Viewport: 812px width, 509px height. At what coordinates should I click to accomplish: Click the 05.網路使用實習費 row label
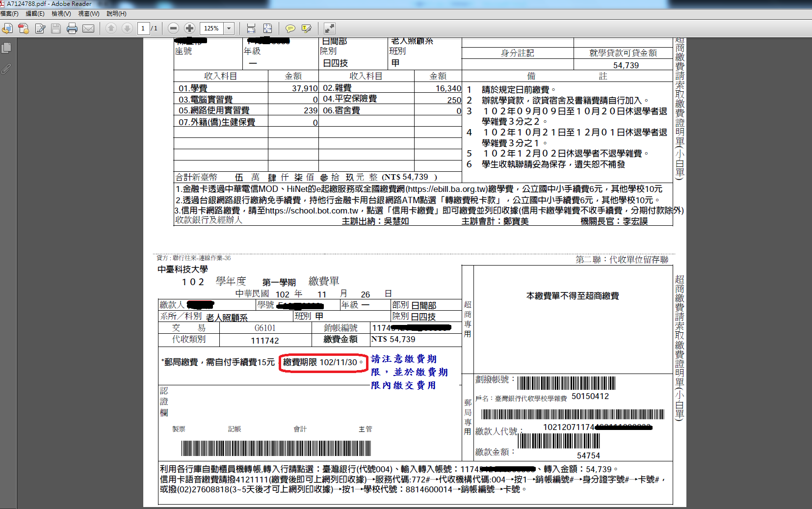point(214,110)
